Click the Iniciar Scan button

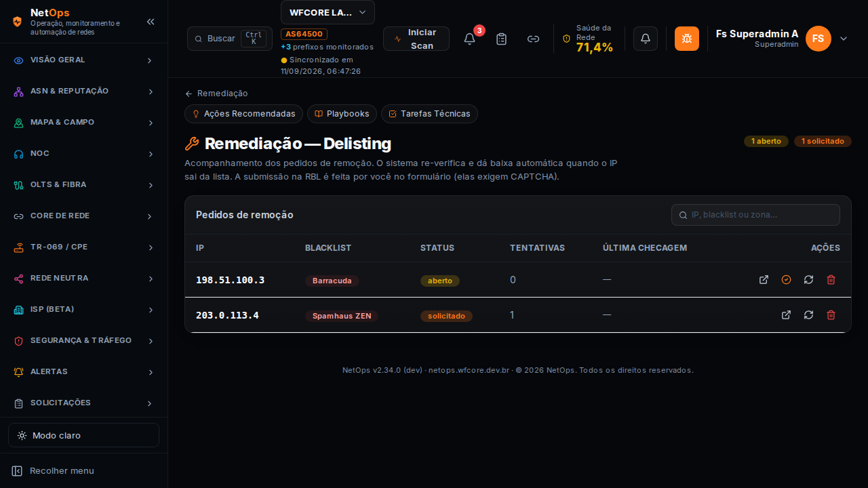tap(416, 39)
